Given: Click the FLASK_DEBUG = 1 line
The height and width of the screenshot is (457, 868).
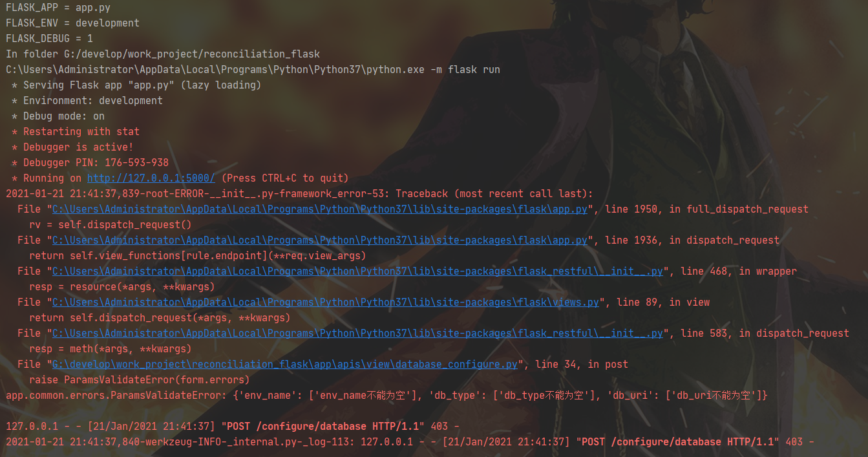Looking at the screenshot, I should point(49,39).
